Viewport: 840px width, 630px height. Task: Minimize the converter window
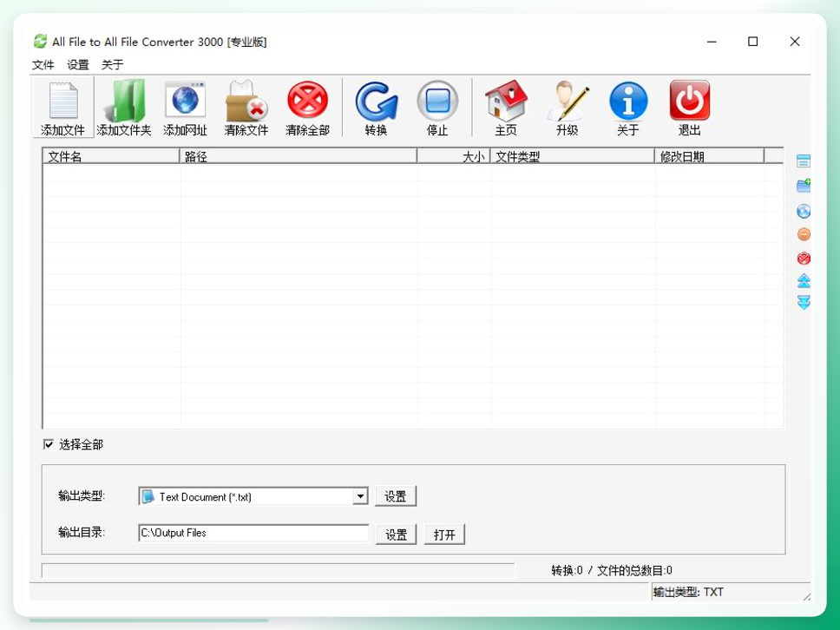point(712,42)
